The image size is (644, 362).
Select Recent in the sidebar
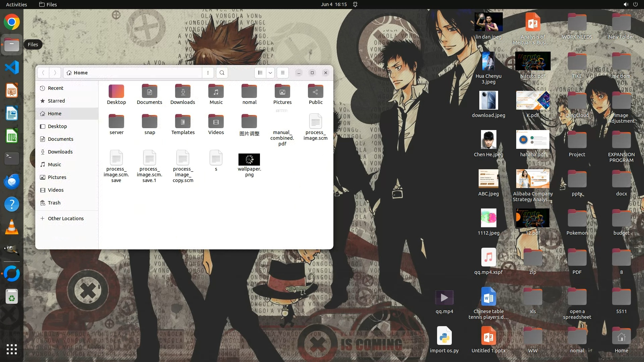(55, 88)
